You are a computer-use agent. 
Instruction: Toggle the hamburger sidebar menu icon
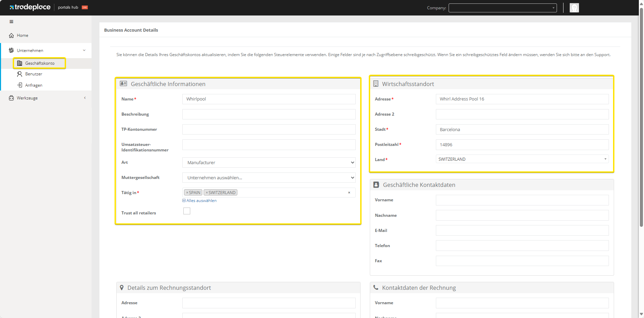[x=11, y=22]
